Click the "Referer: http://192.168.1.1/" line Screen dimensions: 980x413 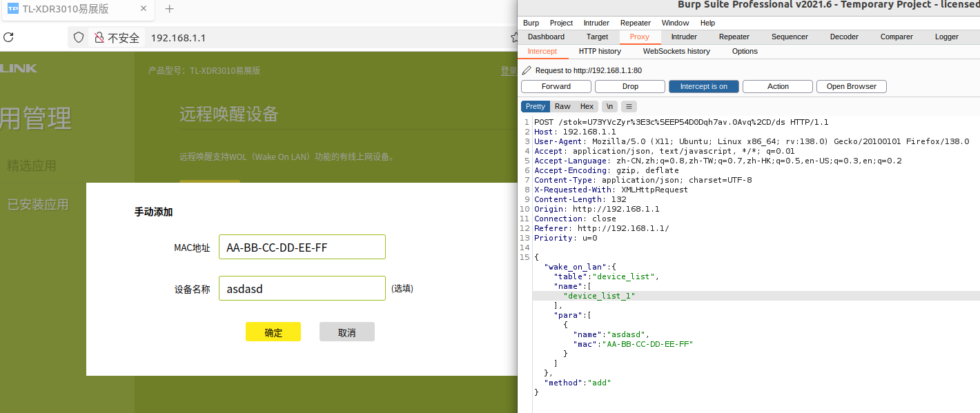(x=601, y=228)
